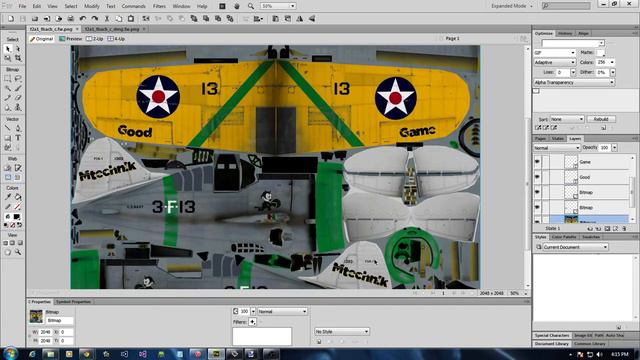Select the Zoom tool in Tools panel
This screenshot has width=640, height=360.
click(18, 253)
